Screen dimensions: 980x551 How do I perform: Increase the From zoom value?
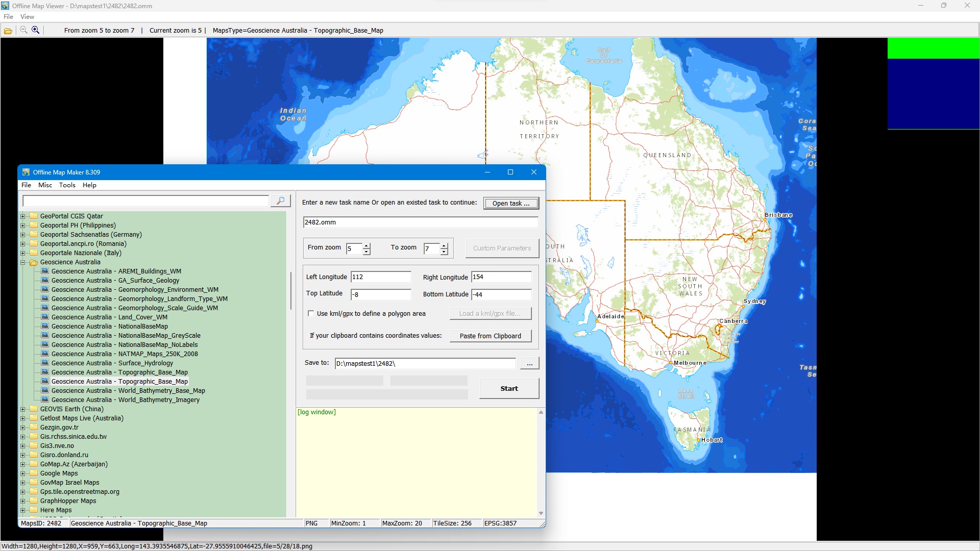(366, 245)
